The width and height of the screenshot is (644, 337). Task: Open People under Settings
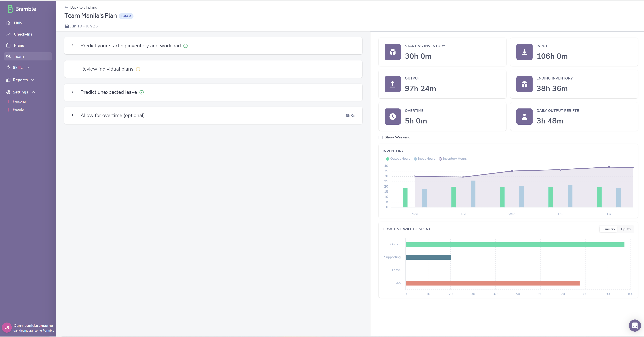tap(18, 109)
